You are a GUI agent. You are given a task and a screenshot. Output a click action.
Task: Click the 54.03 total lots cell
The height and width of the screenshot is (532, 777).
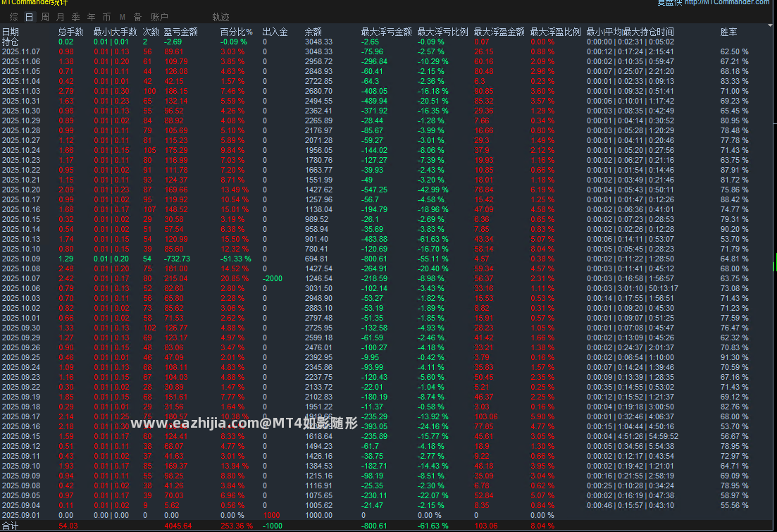tap(68, 526)
